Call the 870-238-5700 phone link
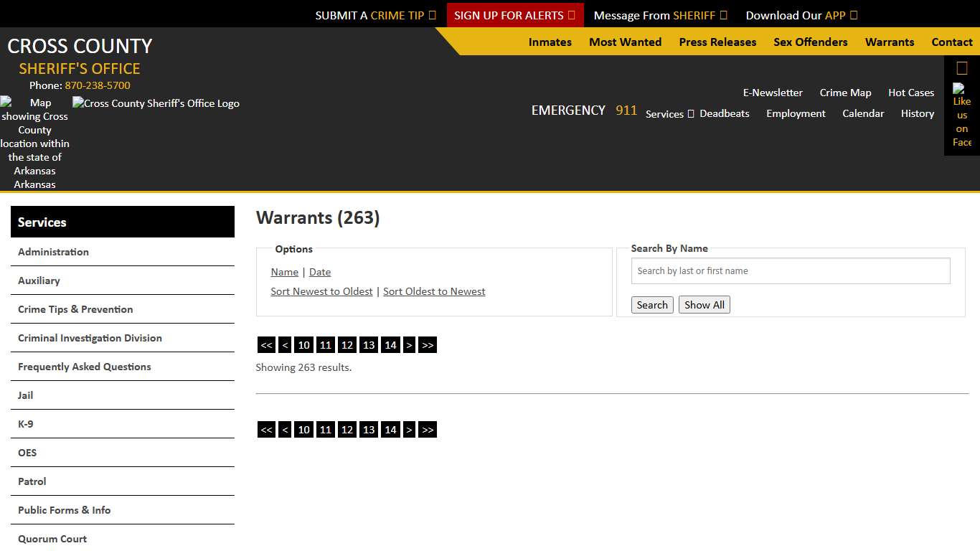Screen dimensions: 980x551 (x=97, y=85)
